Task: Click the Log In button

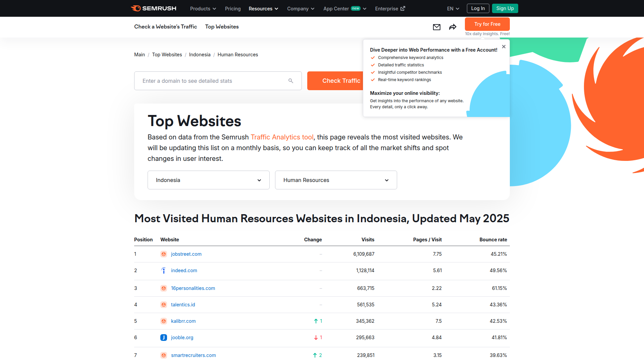Action: (478, 8)
